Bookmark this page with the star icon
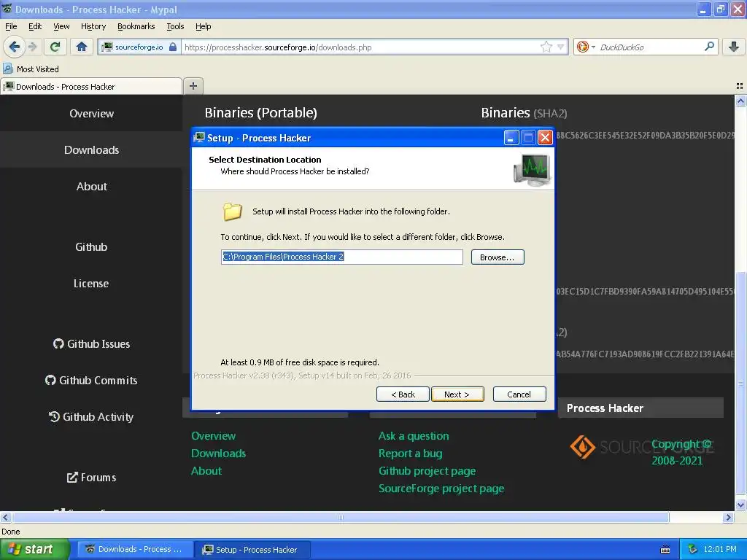 pos(546,47)
